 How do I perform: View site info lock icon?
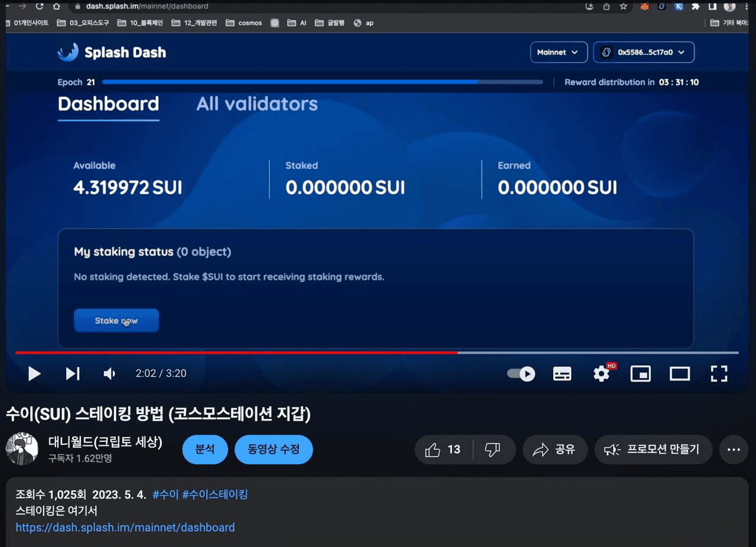point(78,6)
